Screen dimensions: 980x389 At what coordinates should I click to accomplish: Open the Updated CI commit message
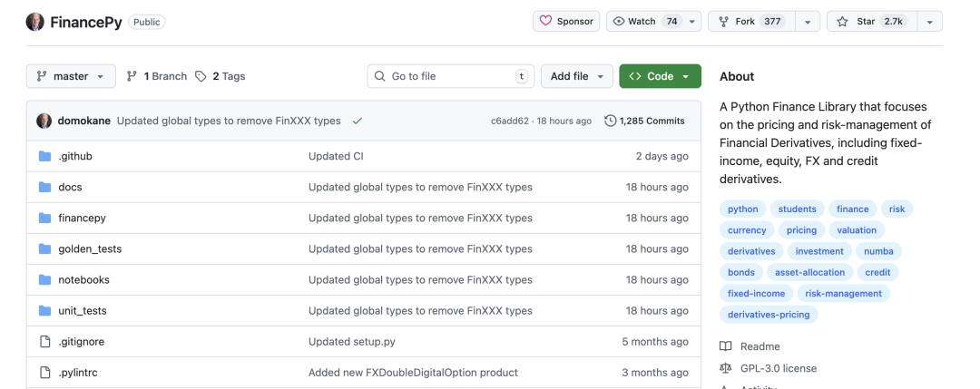tap(336, 156)
